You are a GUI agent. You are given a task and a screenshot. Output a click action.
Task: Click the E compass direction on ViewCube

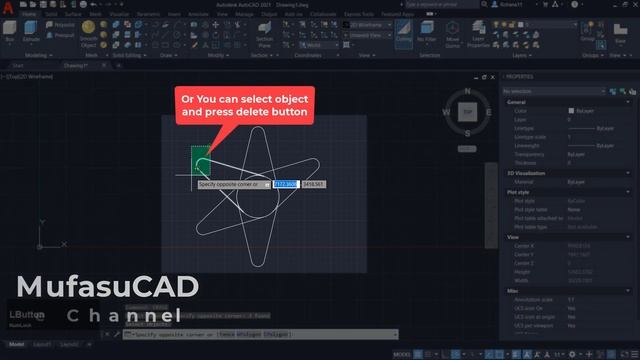[489, 112]
